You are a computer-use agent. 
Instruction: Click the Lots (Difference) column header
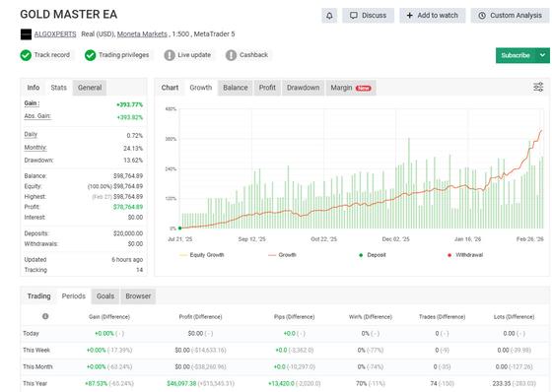click(514, 317)
